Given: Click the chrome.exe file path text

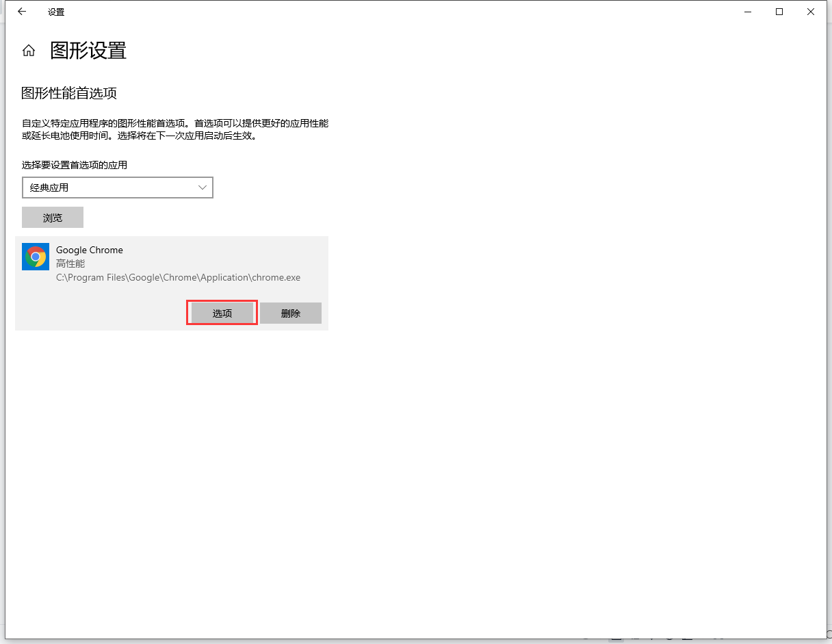Looking at the screenshot, I should coord(178,277).
